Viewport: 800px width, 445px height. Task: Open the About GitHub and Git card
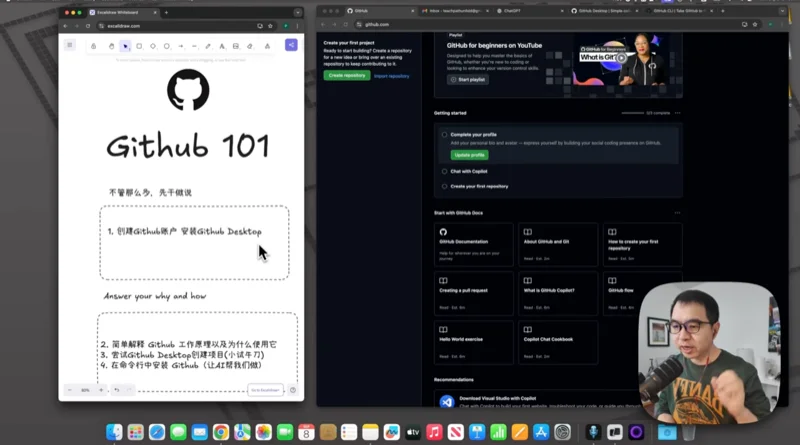(x=558, y=244)
